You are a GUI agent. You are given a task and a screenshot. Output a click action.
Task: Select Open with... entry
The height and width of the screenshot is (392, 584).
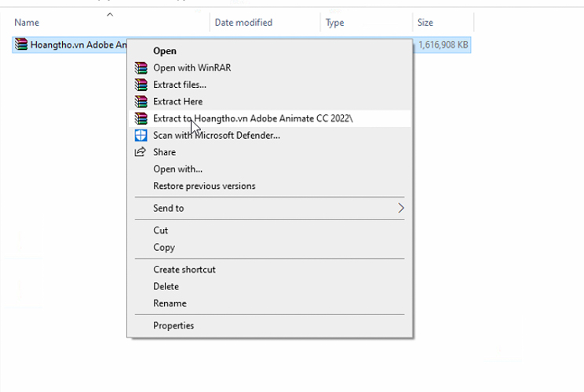[x=269, y=169]
